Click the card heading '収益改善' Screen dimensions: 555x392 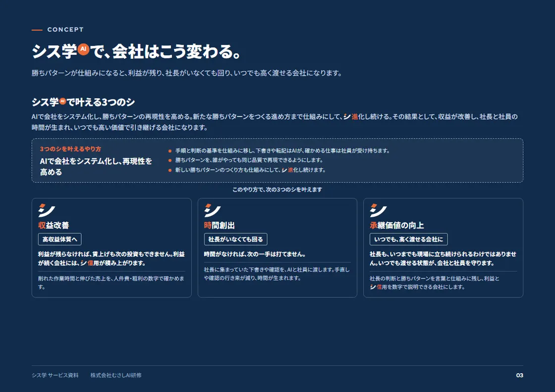(54, 226)
